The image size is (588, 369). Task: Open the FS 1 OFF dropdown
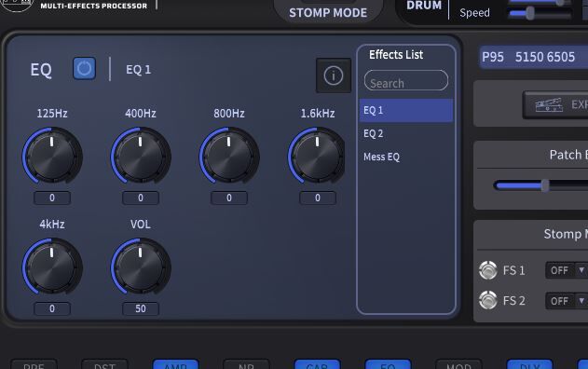click(x=567, y=270)
